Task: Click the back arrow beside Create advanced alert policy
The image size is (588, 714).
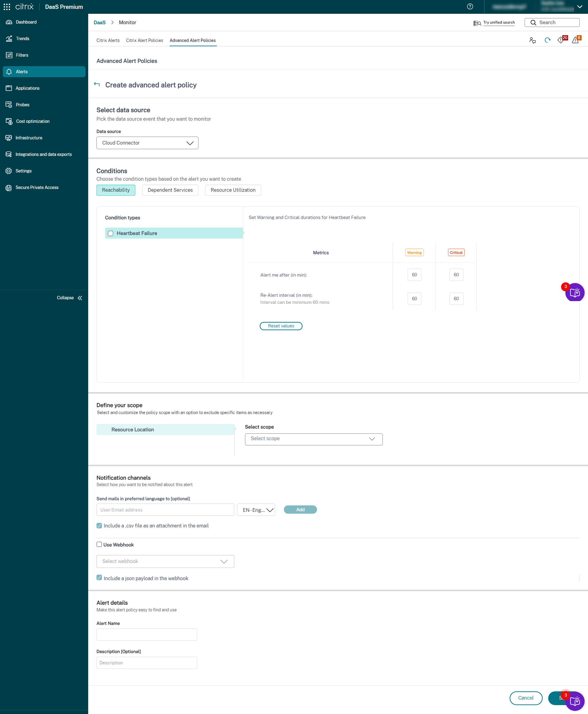Action: 97,84
